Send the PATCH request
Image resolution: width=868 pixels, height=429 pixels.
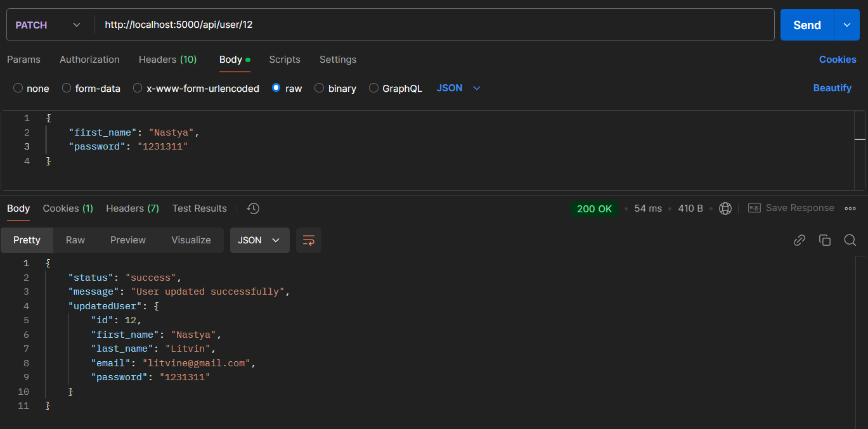[x=807, y=25]
